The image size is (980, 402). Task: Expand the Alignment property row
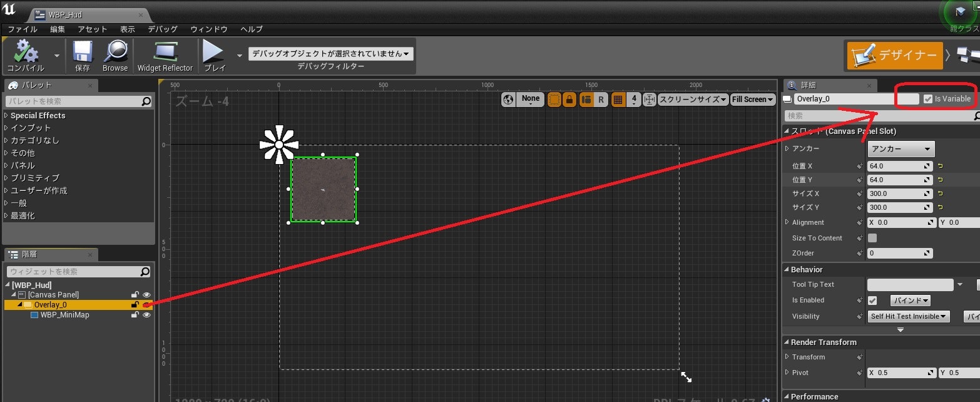787,222
